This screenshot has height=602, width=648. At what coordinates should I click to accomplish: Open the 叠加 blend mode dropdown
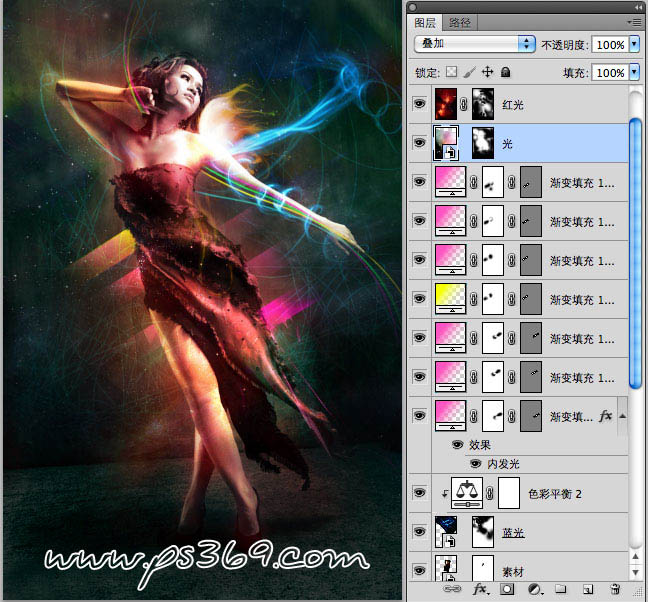474,43
